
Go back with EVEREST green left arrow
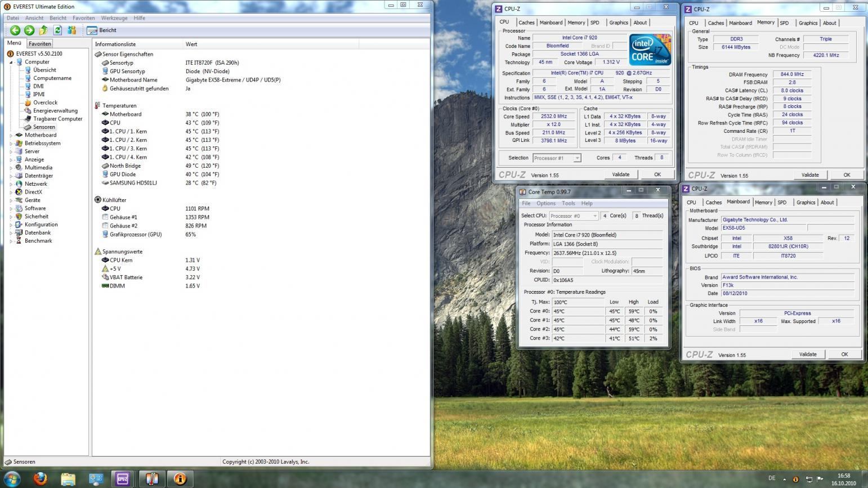click(15, 30)
